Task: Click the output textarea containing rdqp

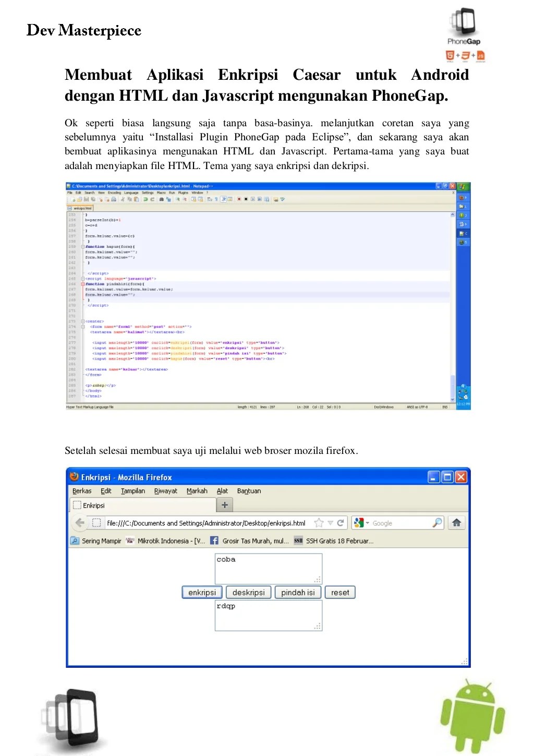Action: pos(269,616)
